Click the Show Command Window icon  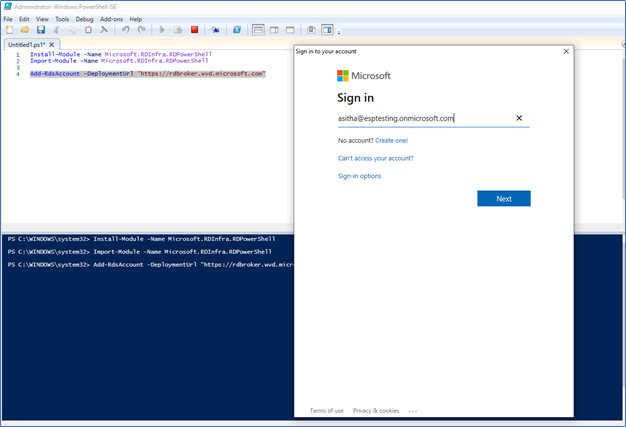311,30
